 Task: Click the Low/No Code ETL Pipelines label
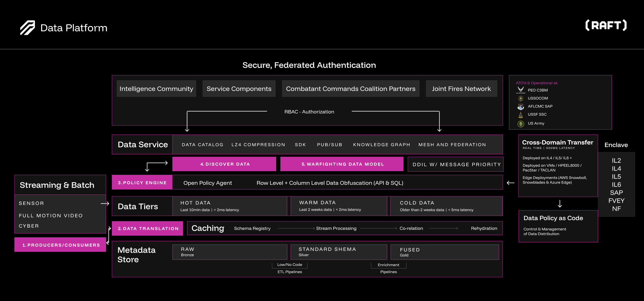(x=290, y=268)
